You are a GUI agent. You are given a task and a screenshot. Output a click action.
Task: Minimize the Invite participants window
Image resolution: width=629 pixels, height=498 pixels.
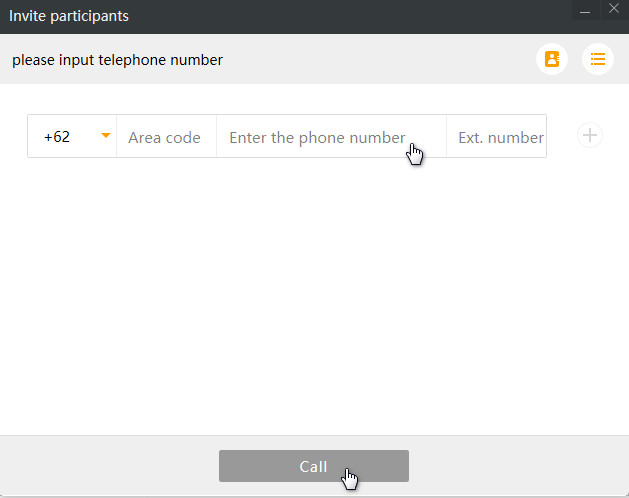pyautogui.click(x=585, y=10)
